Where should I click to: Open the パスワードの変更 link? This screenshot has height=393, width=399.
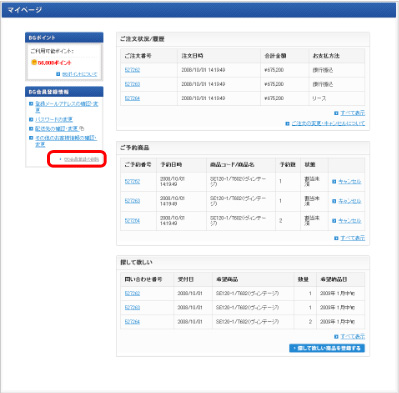coord(54,119)
